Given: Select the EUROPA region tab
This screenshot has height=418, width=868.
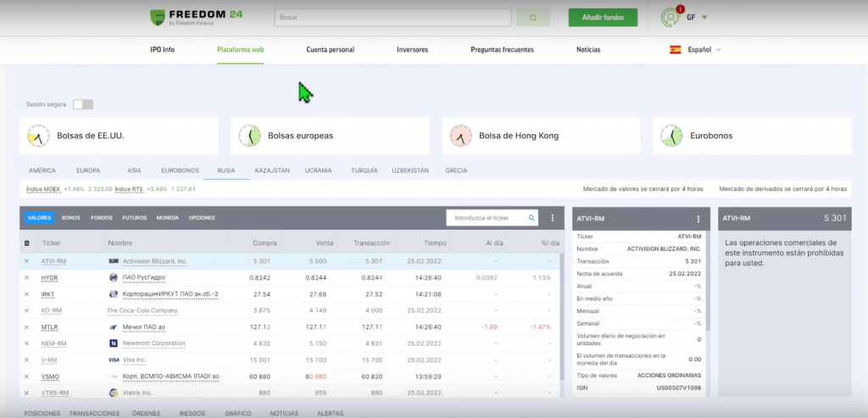Looking at the screenshot, I should pyautogui.click(x=88, y=170).
